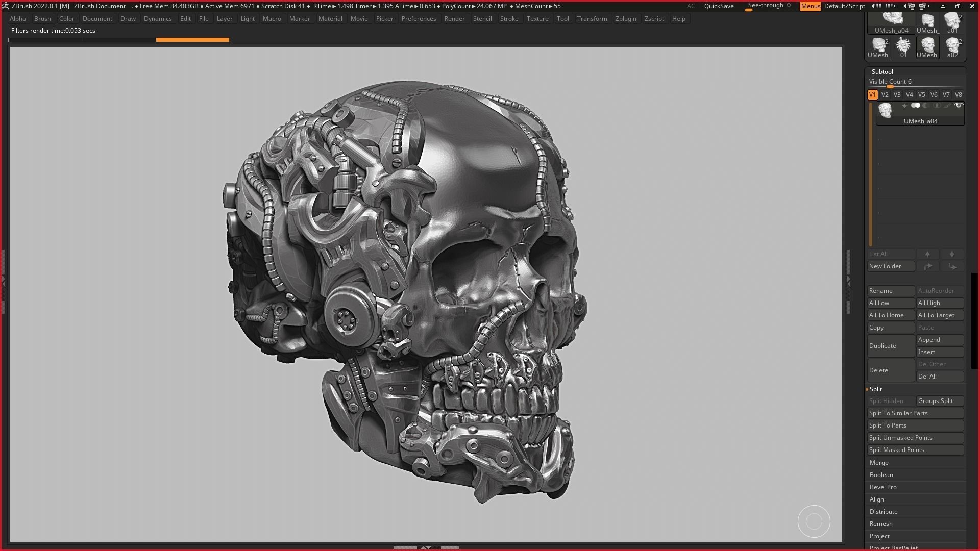Open the Brush menu
This screenshot has width=980, height=551.
[x=42, y=19]
